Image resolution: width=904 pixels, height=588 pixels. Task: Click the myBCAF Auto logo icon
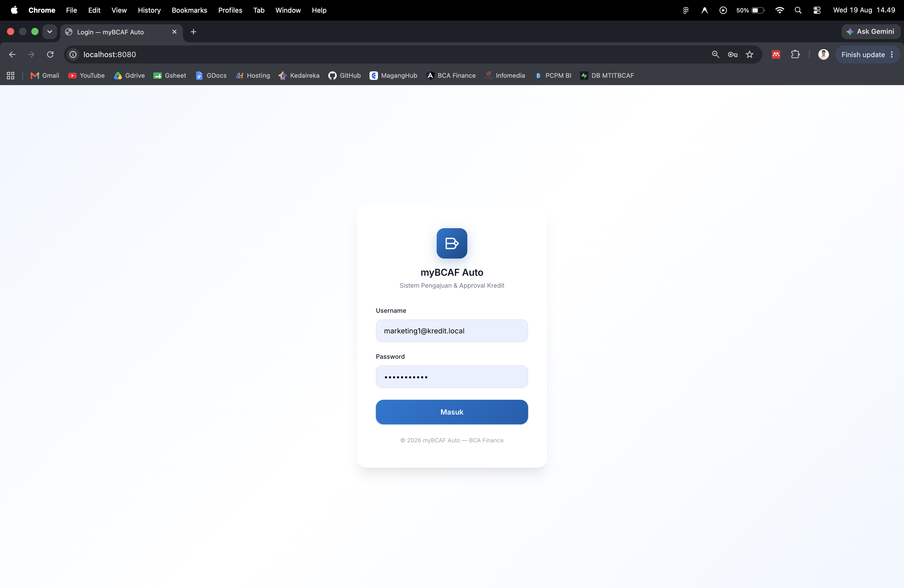tap(452, 243)
